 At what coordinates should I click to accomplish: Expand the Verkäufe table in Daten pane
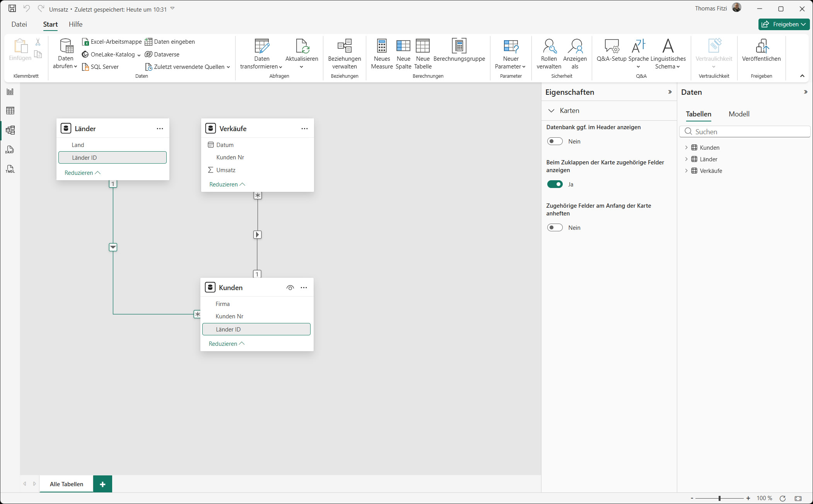(x=686, y=171)
